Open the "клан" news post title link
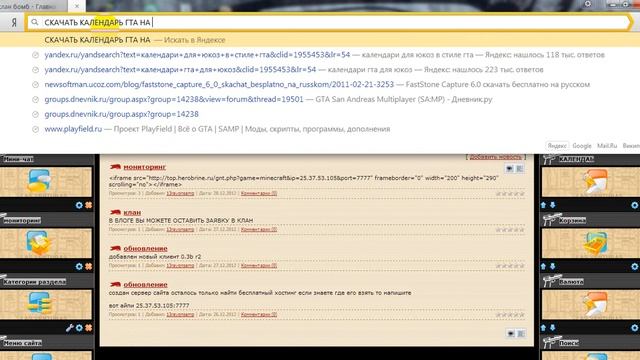 [132, 212]
